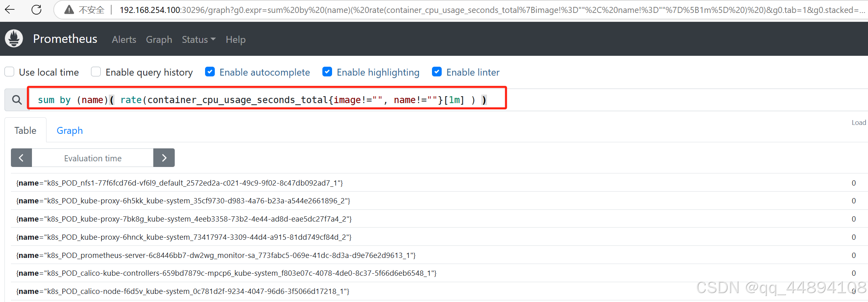Open the Help page

[x=235, y=39]
